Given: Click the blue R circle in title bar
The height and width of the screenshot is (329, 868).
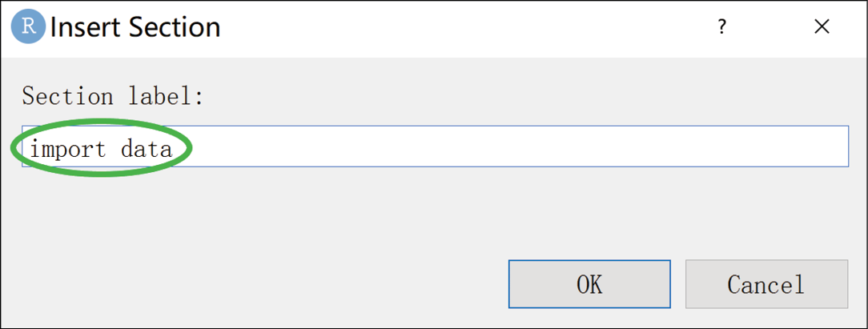Looking at the screenshot, I should [x=29, y=27].
